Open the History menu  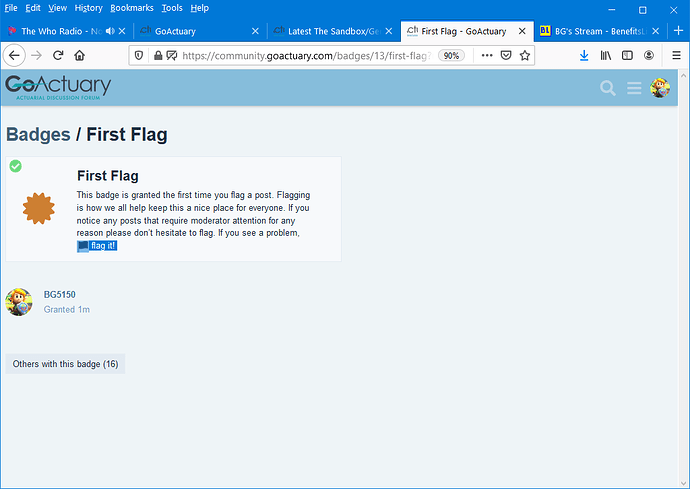point(88,8)
